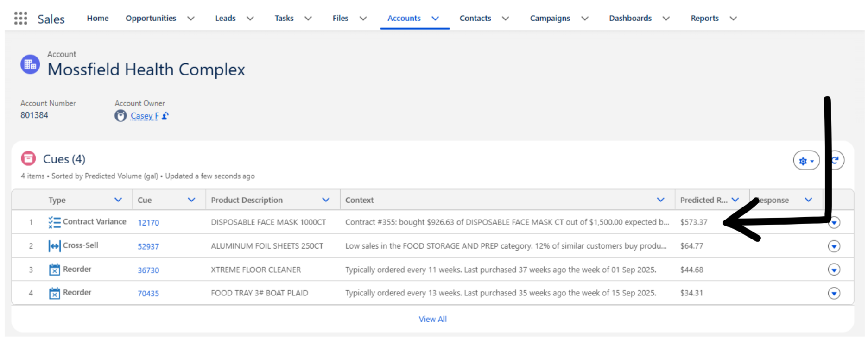Open the Files tab
This screenshot has width=868, height=339.
[340, 18]
